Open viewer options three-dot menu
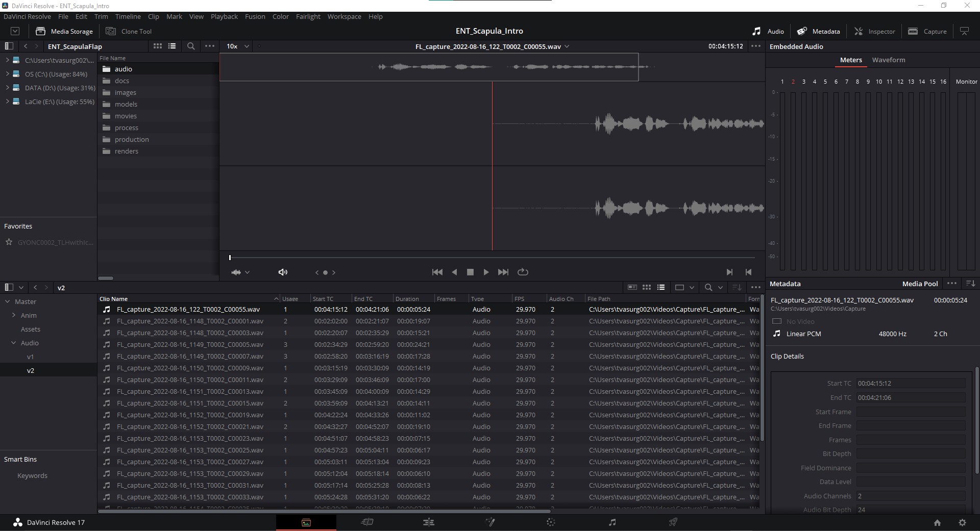 [x=756, y=46]
